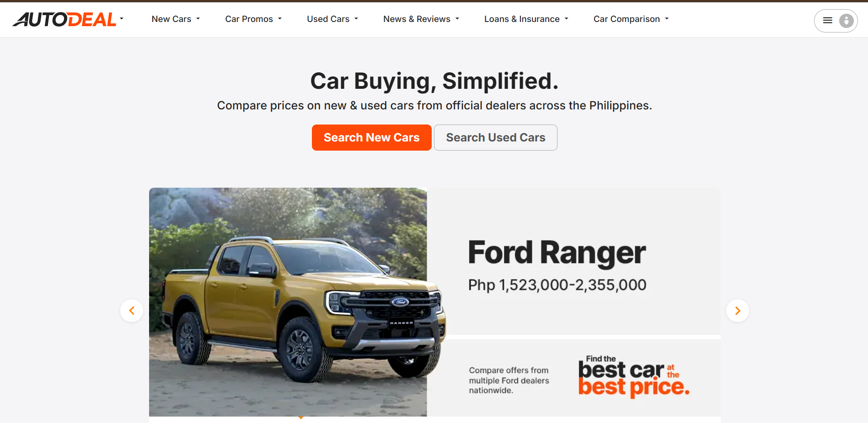Expand the Car Promos dropdown
The height and width of the screenshot is (423, 868).
253,19
